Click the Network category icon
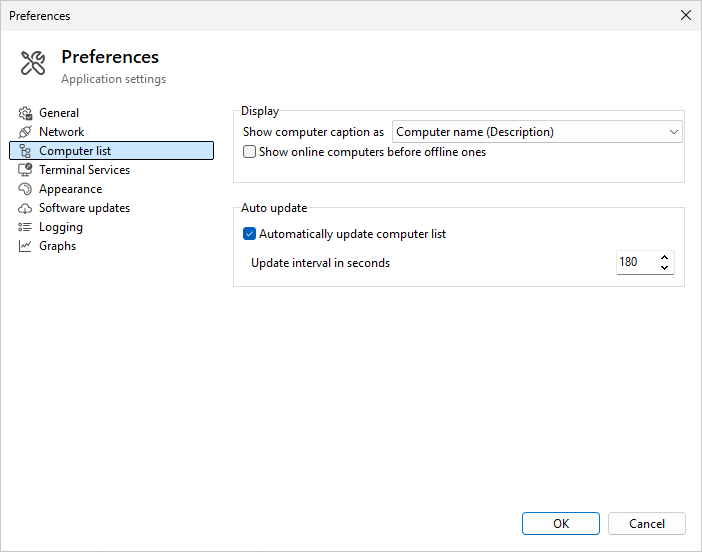This screenshot has height=552, width=702. coord(26,132)
